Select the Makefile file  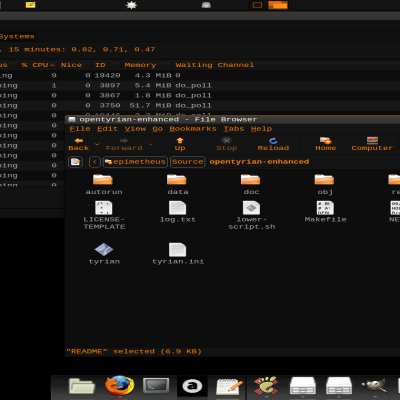click(x=325, y=212)
